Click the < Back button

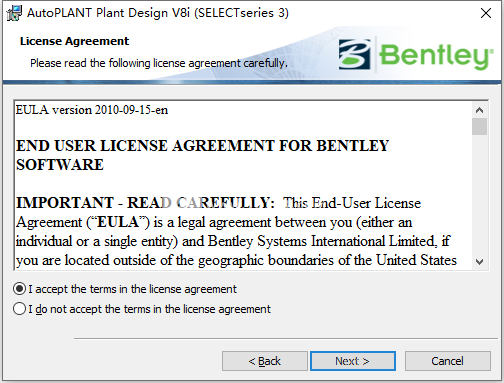pos(265,361)
